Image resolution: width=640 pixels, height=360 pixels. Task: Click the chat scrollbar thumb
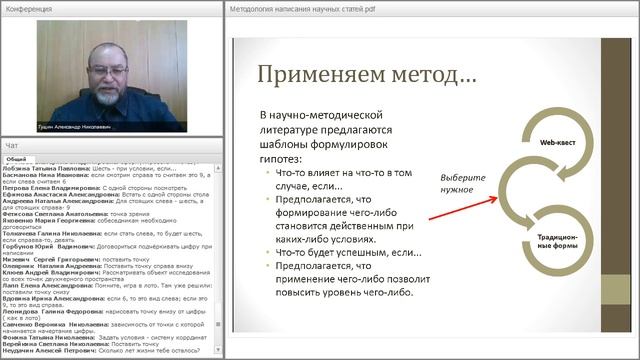click(218, 324)
